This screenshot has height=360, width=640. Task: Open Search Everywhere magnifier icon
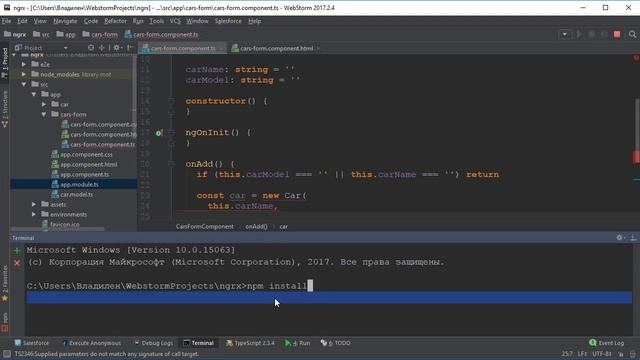coord(632,34)
